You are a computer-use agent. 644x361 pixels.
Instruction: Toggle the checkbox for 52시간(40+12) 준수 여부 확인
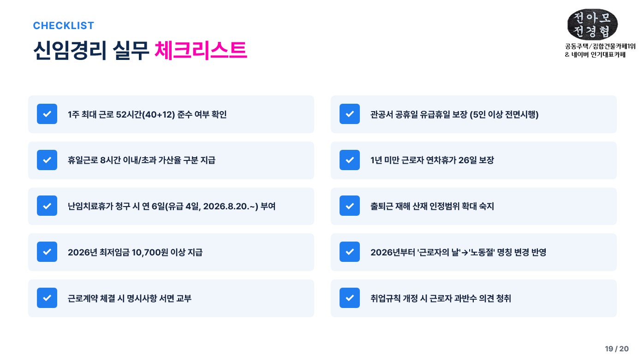pos(47,114)
